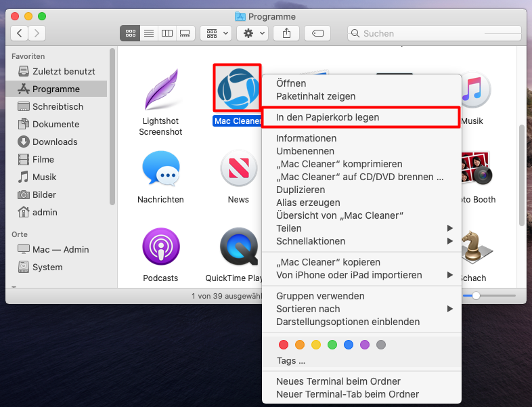This screenshot has width=532, height=407.
Task: Open the group-by dropdown in toolbar
Action: pos(216,33)
